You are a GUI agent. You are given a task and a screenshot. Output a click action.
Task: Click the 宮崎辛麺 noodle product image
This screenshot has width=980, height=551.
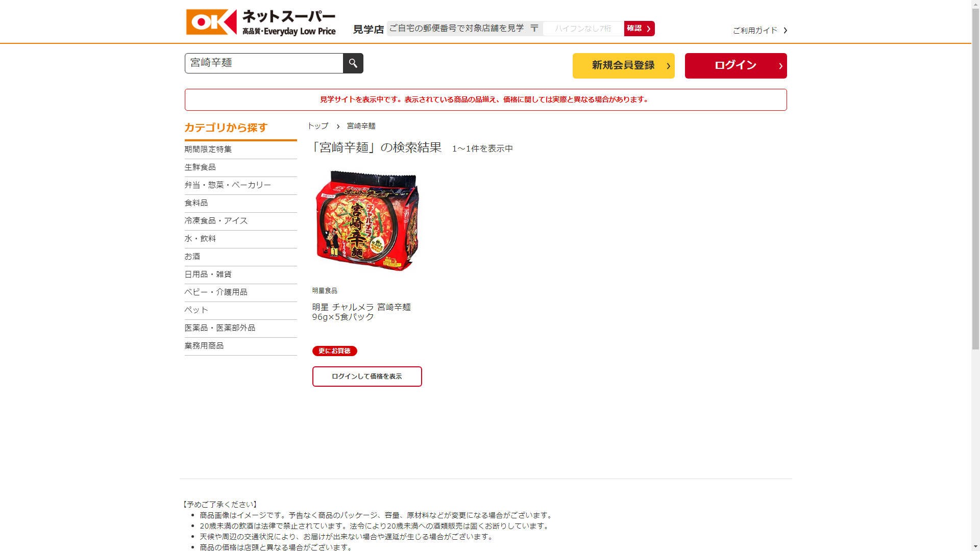coord(367,221)
